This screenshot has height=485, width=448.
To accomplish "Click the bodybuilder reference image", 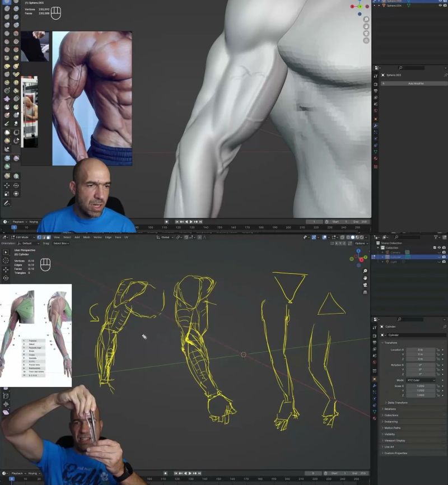I will pos(92,99).
